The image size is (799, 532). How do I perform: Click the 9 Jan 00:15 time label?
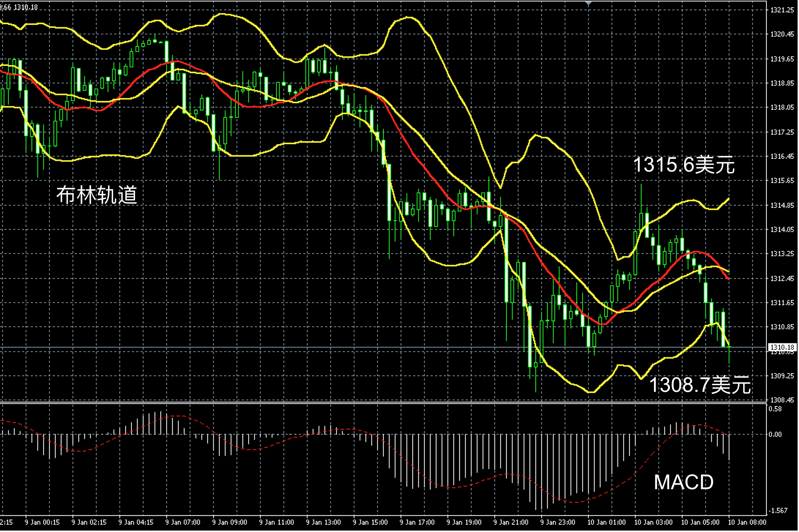pyautogui.click(x=42, y=522)
